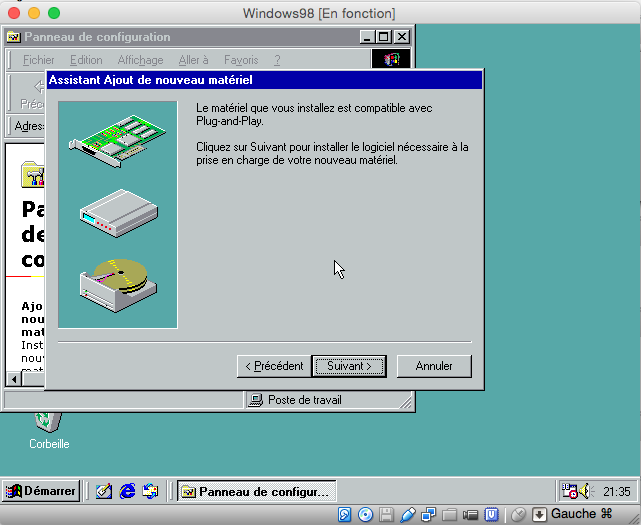Click the VirtualBox network adapters icon
Viewport: 641px width, 525px height.
pos(428,515)
